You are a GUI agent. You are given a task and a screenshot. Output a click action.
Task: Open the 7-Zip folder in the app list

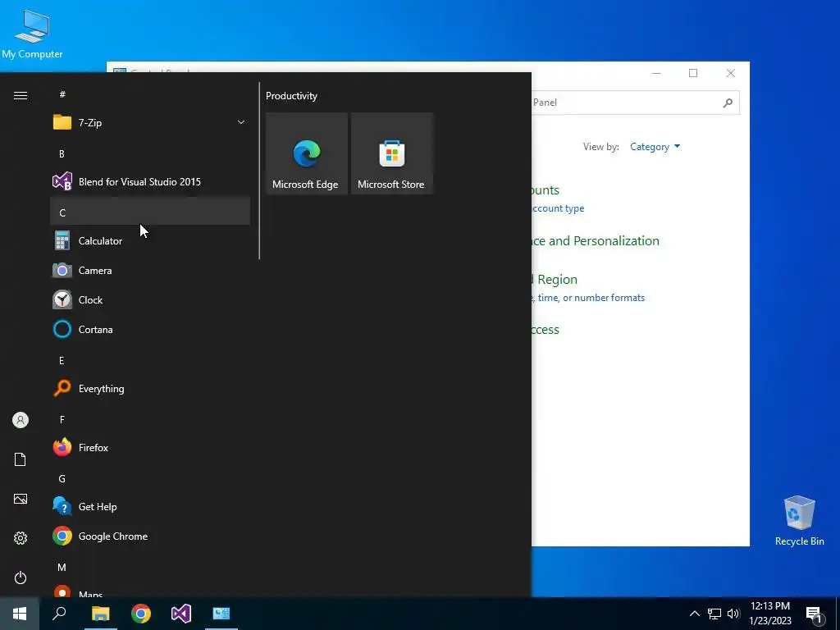(150, 123)
